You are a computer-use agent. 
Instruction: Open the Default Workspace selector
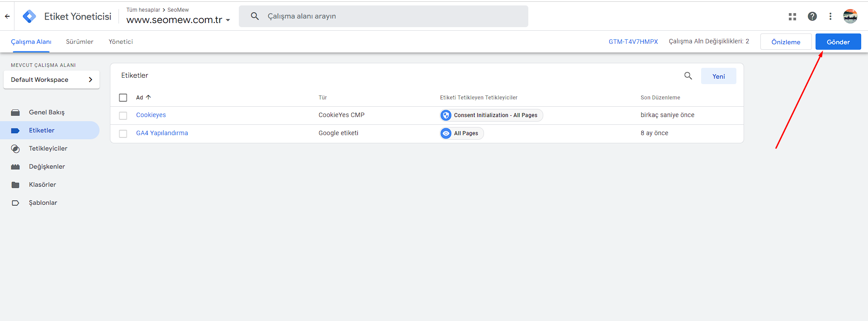click(52, 80)
